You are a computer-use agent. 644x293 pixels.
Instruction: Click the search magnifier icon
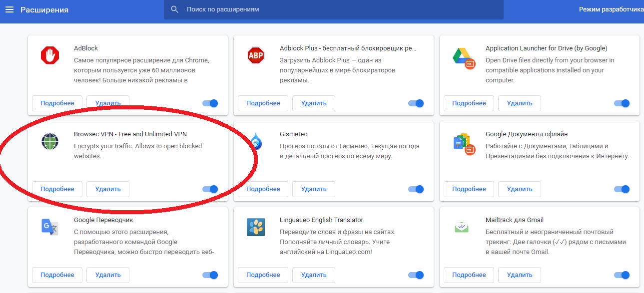[174, 9]
